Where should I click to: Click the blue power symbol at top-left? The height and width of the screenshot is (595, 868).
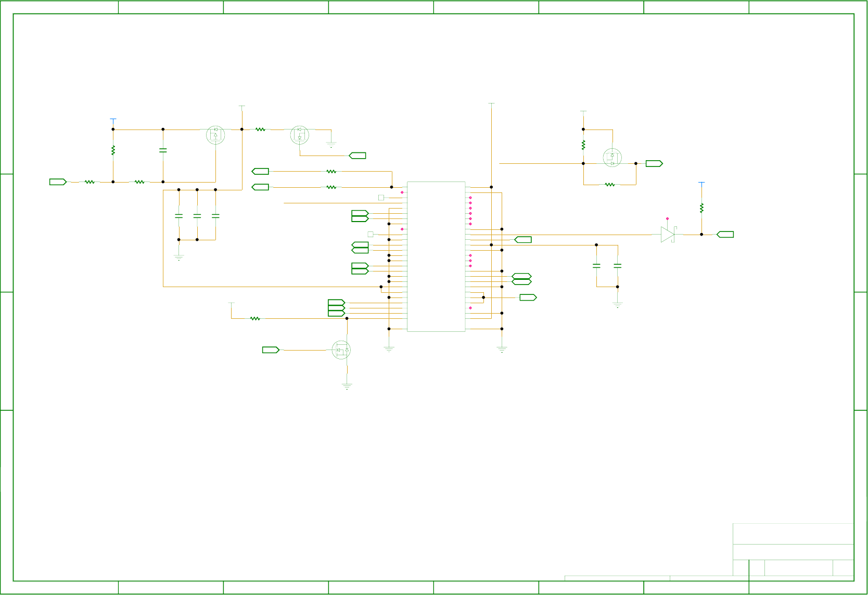[113, 120]
